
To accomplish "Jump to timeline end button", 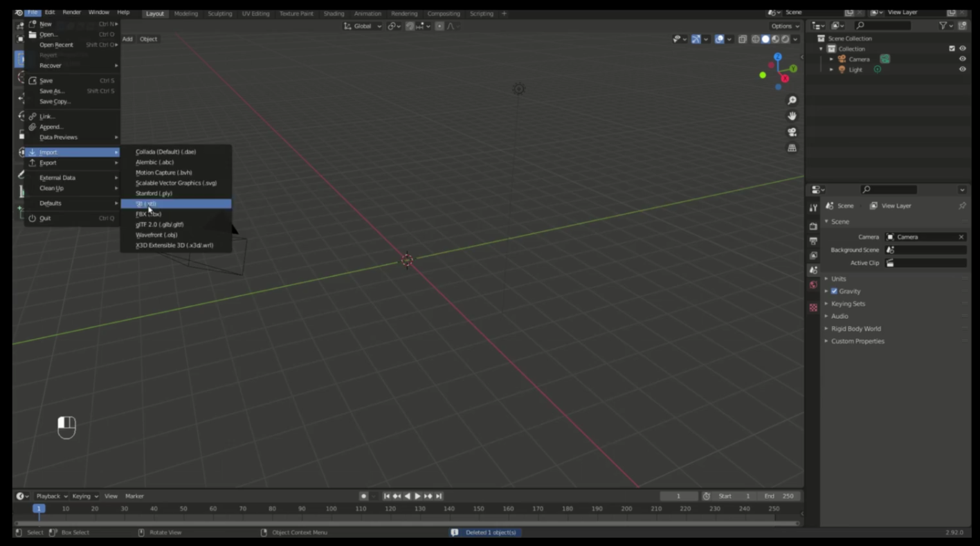I will 439,496.
